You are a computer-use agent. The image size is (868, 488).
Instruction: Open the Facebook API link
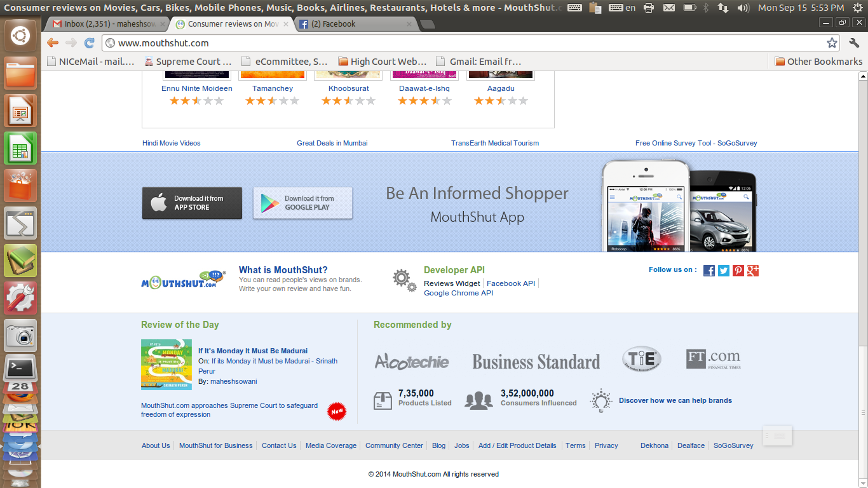coord(511,283)
